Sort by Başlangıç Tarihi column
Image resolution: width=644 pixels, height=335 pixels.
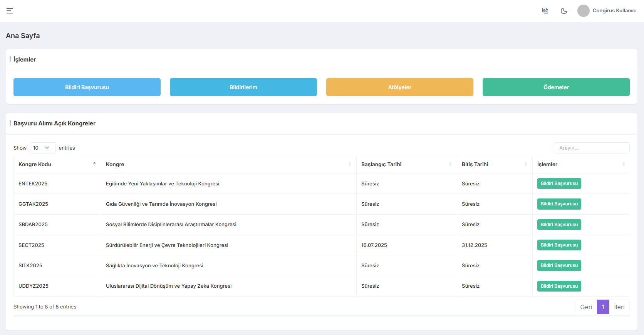[450, 164]
